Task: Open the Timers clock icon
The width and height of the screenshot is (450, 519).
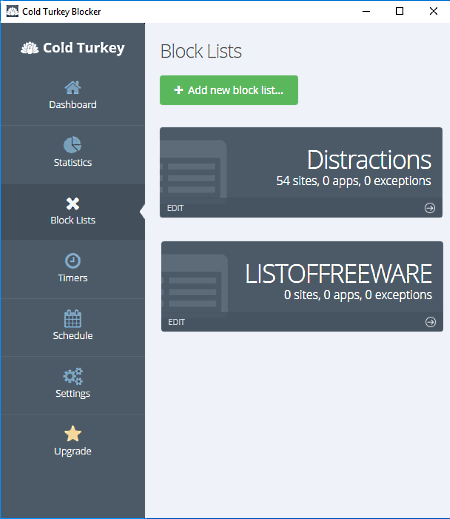Action: tap(73, 261)
